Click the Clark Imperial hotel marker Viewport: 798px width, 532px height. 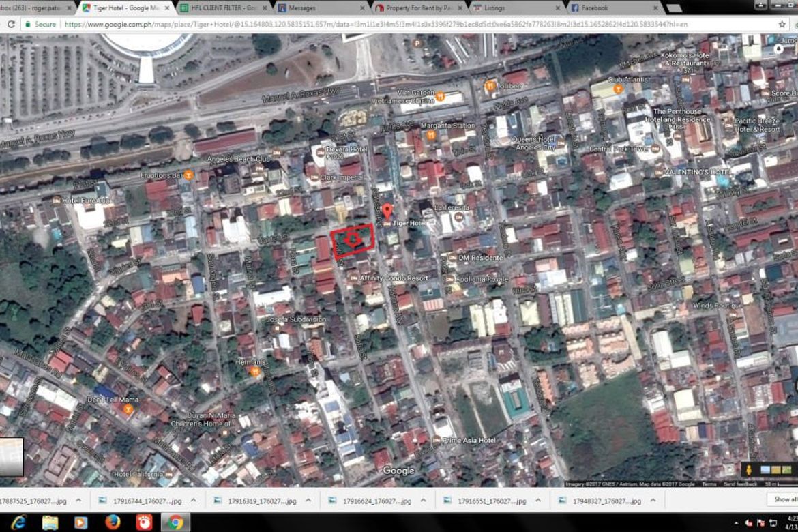[x=314, y=177]
